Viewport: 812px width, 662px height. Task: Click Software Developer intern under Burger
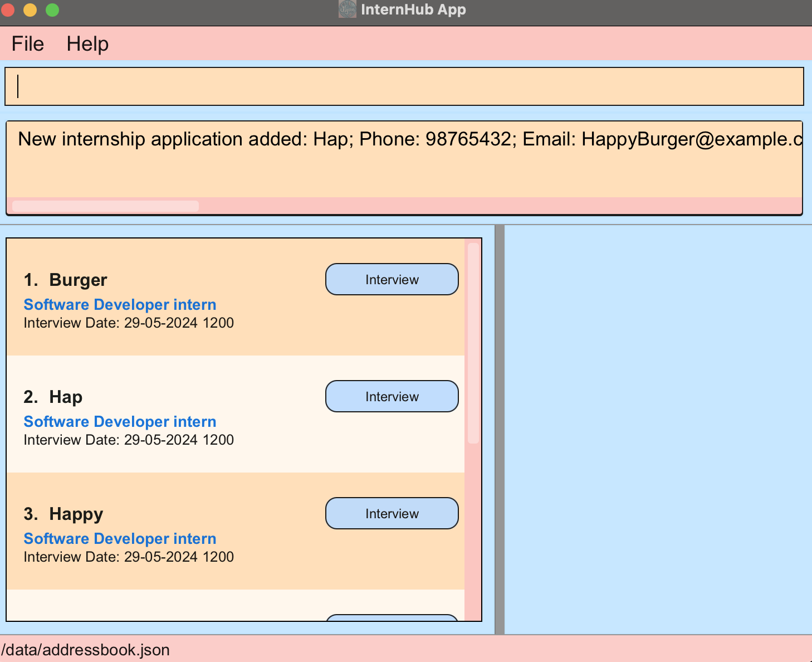(120, 305)
